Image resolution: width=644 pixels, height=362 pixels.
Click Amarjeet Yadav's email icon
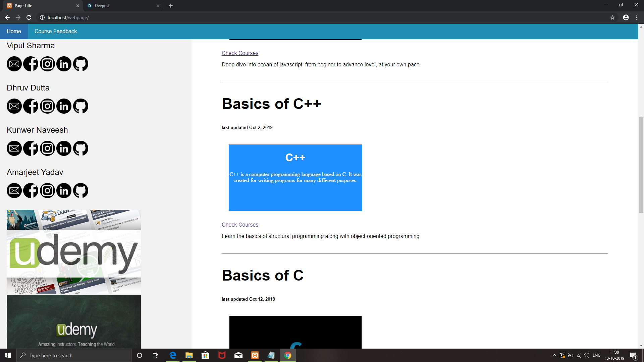[x=14, y=191]
